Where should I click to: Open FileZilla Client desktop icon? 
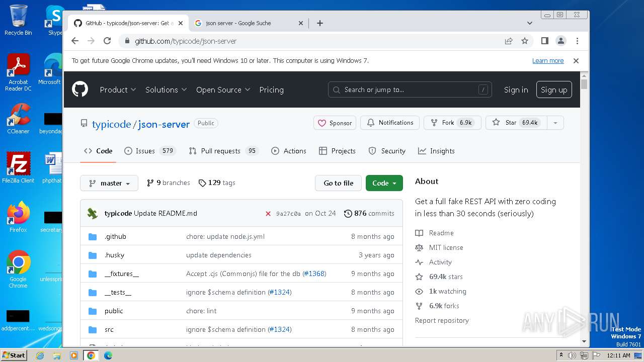pos(18,167)
